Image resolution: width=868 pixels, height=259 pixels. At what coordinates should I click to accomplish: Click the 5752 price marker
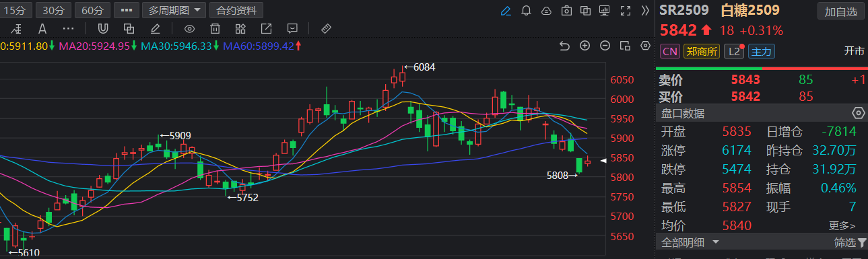[243, 197]
